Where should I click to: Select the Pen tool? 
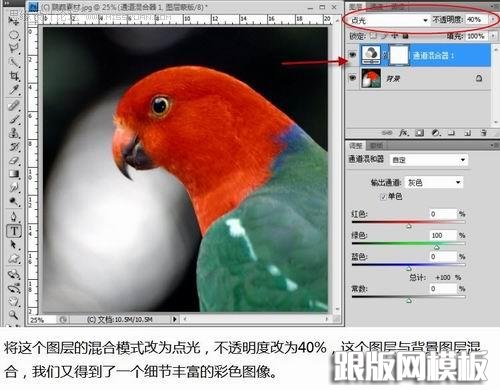coord(14,217)
